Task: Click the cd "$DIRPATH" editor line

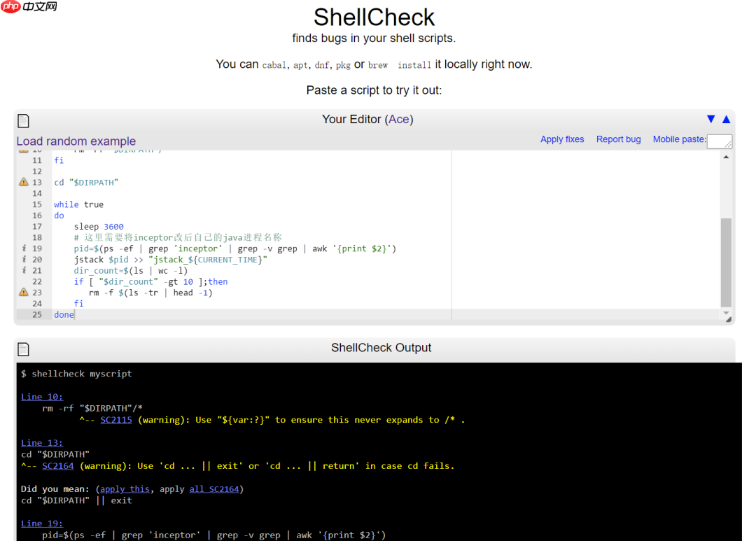Action: click(x=86, y=182)
